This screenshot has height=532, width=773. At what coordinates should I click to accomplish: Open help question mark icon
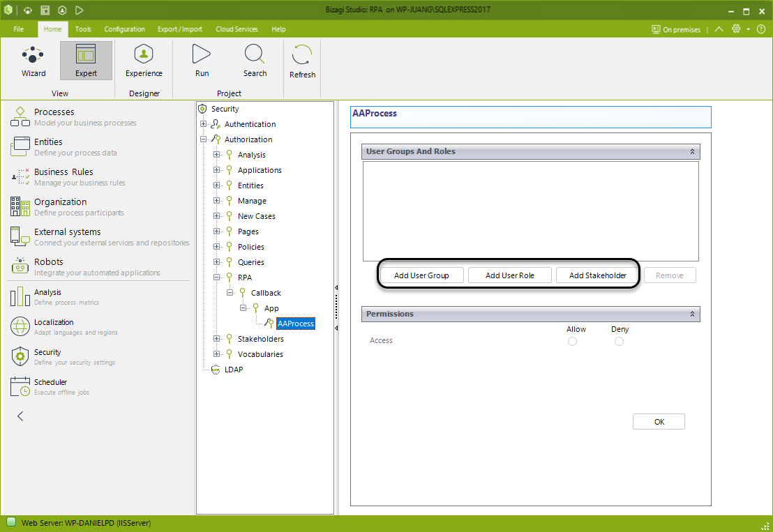coord(760,29)
